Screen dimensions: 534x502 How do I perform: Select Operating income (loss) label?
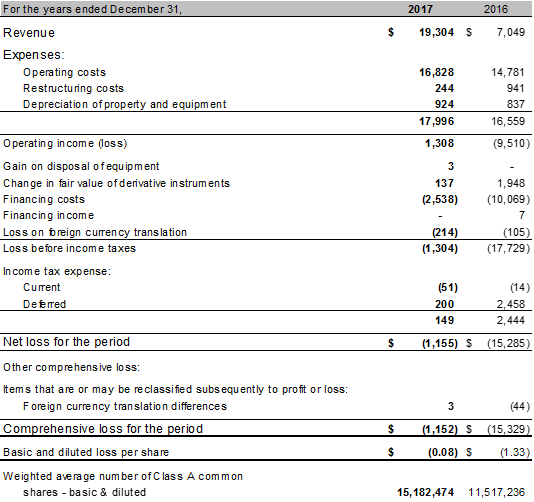(65, 143)
